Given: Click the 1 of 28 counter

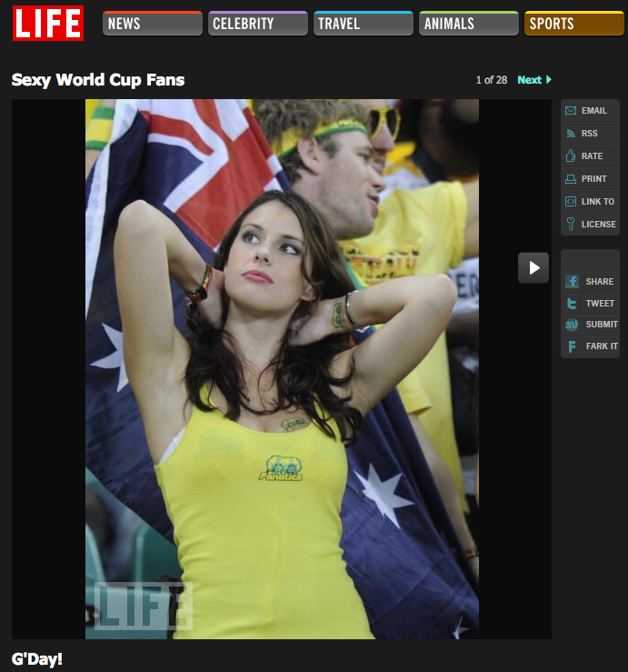Looking at the screenshot, I should click(492, 80).
